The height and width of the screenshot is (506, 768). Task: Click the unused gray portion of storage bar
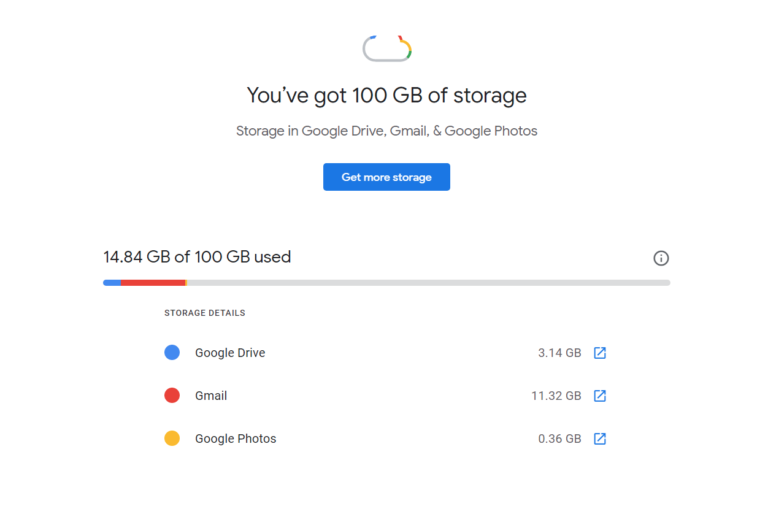pos(430,283)
